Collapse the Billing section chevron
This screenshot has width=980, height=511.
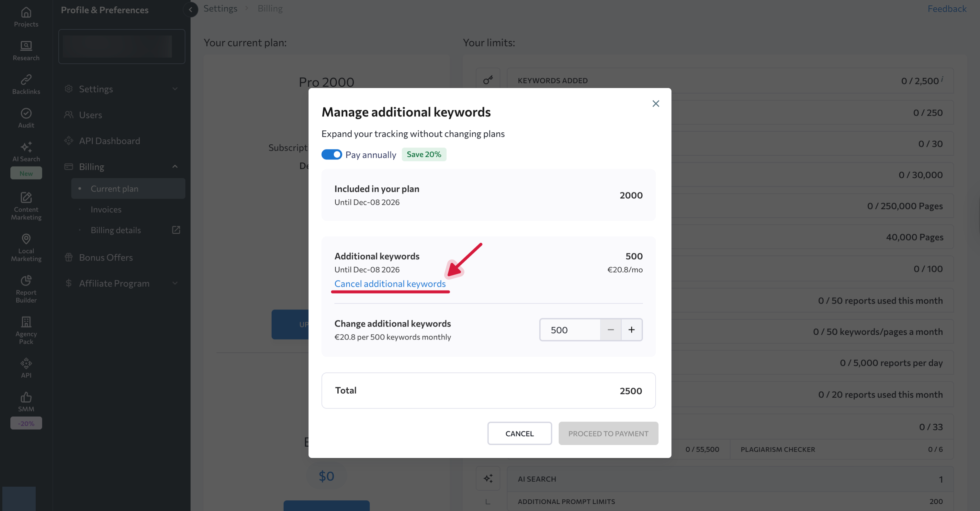click(x=175, y=166)
